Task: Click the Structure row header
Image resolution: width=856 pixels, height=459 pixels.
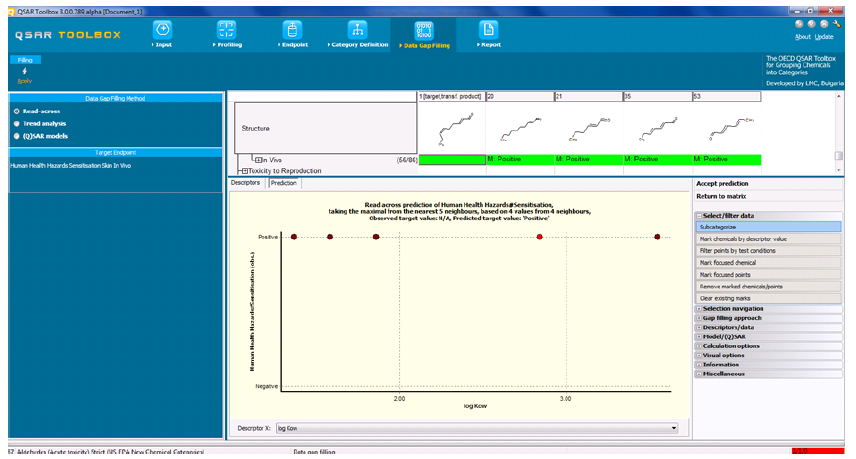Action: (x=325, y=128)
